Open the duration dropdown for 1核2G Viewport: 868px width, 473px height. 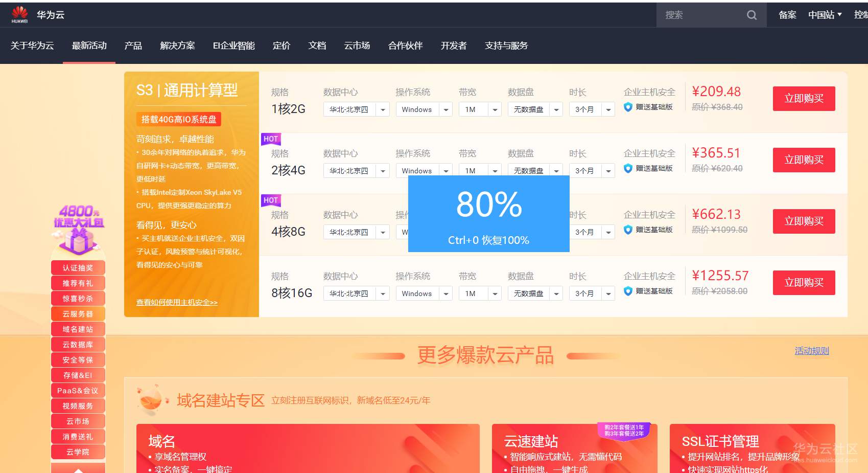pos(592,109)
